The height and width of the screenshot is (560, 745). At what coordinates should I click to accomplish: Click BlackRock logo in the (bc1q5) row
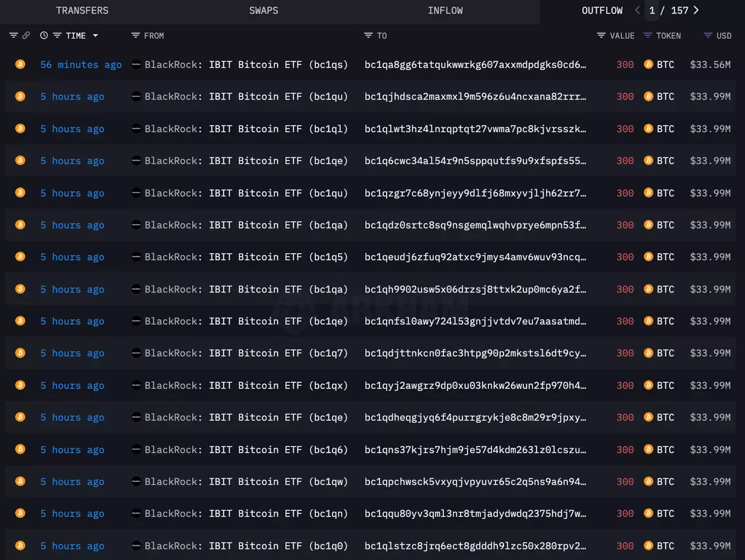(136, 256)
